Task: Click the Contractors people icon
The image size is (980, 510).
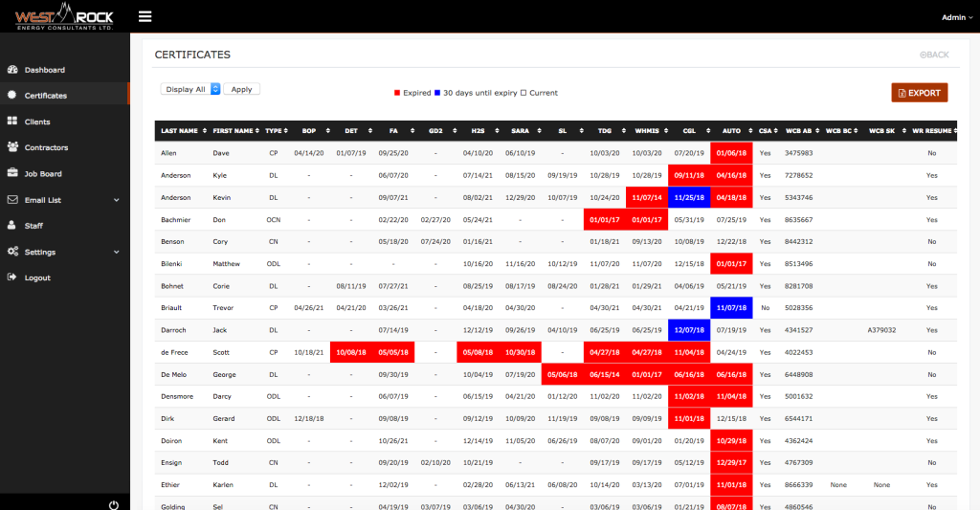Action: pyautogui.click(x=12, y=146)
